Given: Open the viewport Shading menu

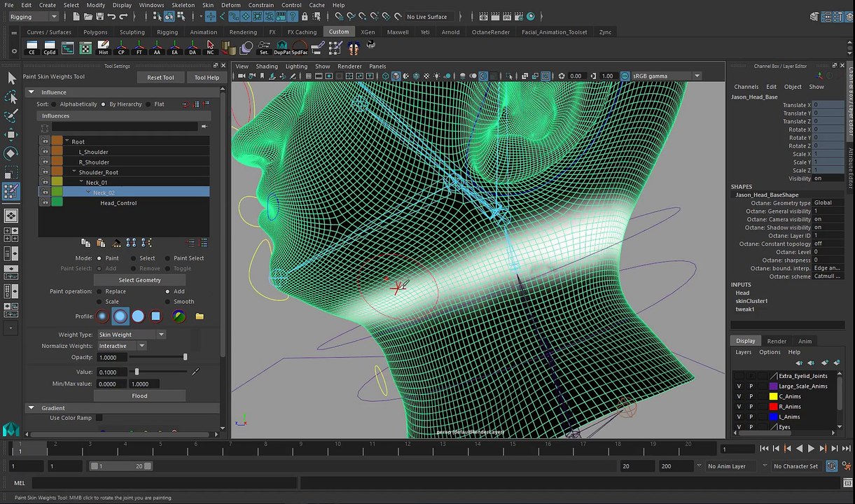Looking at the screenshot, I should (266, 66).
